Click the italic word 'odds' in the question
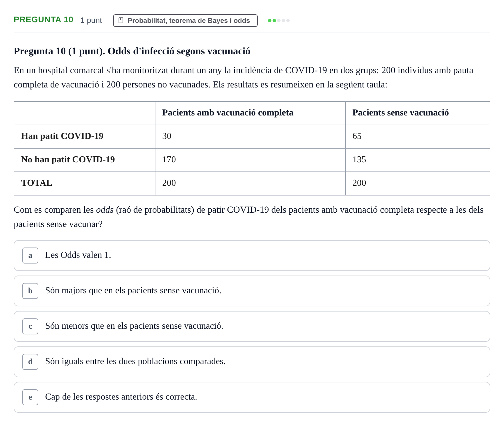 (x=105, y=210)
